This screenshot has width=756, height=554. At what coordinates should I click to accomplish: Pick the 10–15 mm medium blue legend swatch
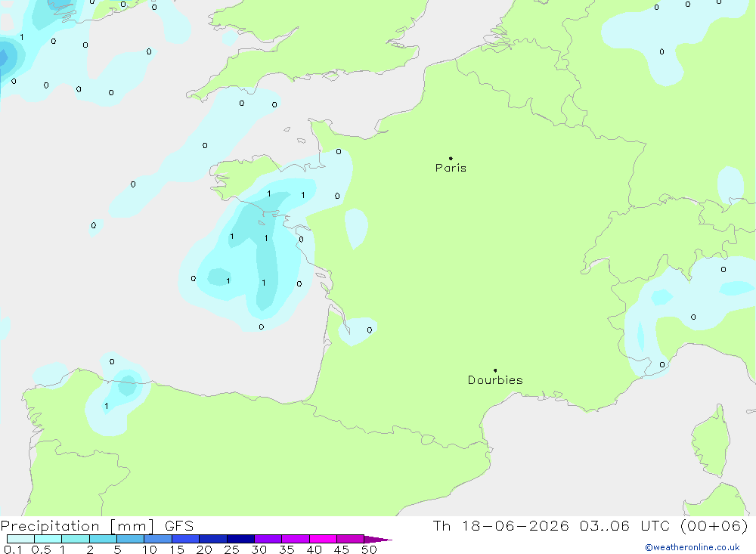tap(158, 539)
